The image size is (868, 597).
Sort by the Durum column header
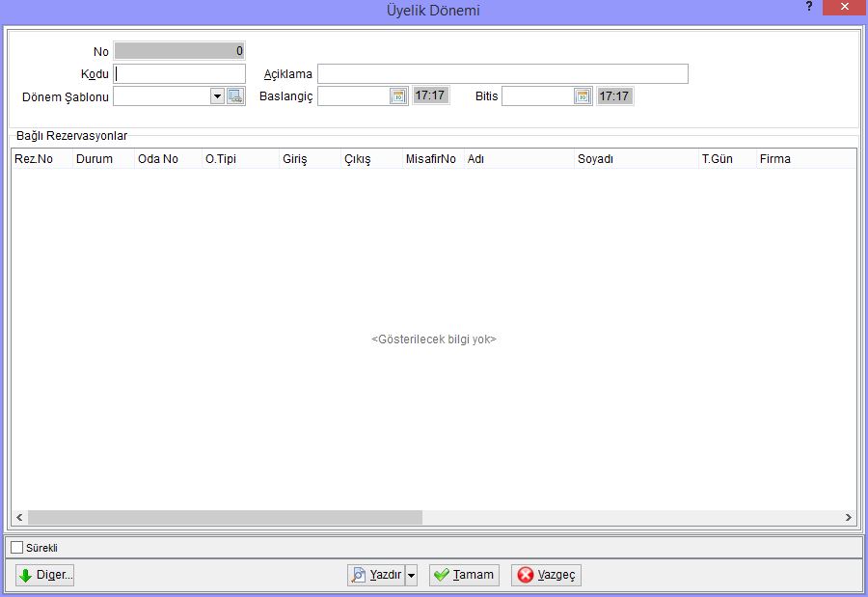point(103,159)
